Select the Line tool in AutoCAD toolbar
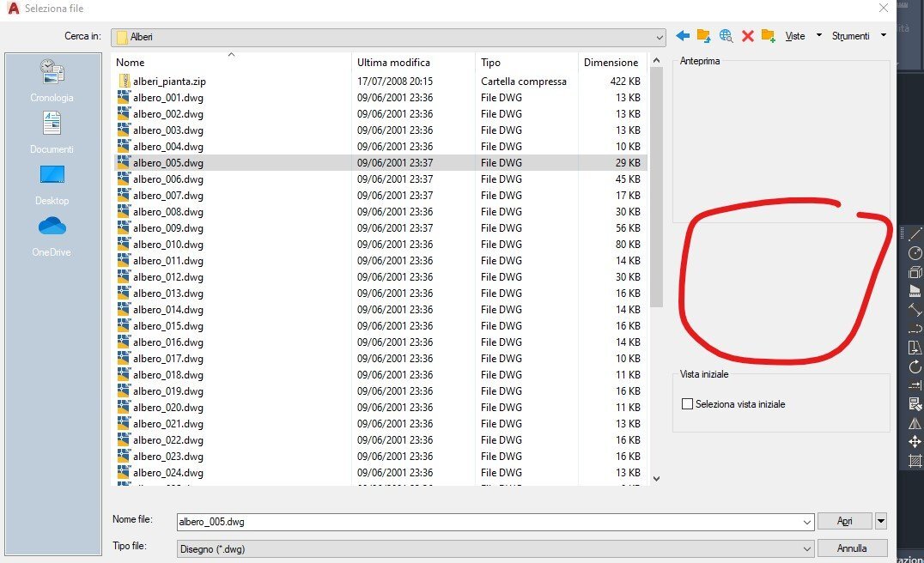Image resolution: width=924 pixels, height=563 pixels. (915, 234)
